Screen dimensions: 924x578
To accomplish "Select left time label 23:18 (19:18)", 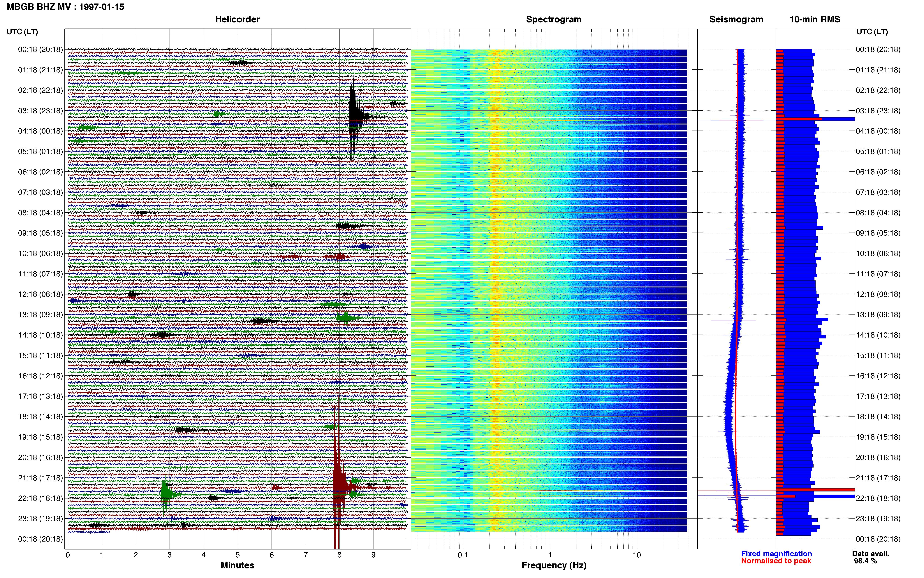I will pyautogui.click(x=41, y=518).
